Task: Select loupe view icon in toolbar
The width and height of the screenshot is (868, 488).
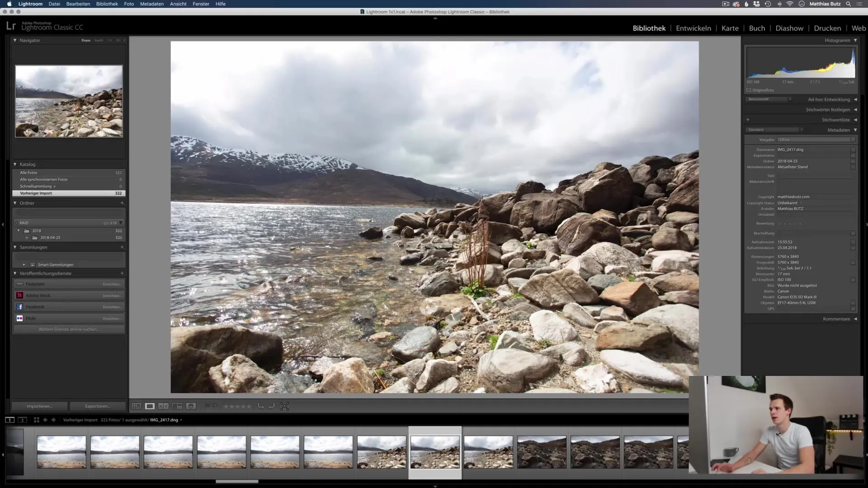Action: tap(150, 406)
